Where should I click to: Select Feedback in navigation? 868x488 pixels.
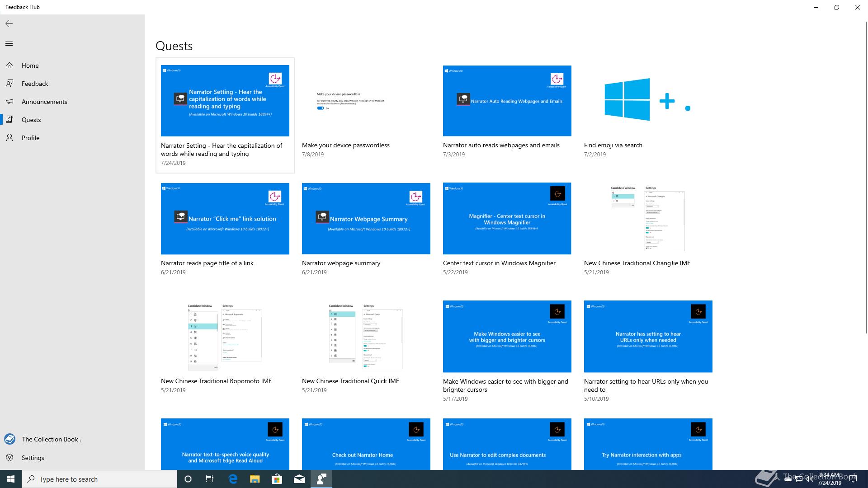[72, 84]
